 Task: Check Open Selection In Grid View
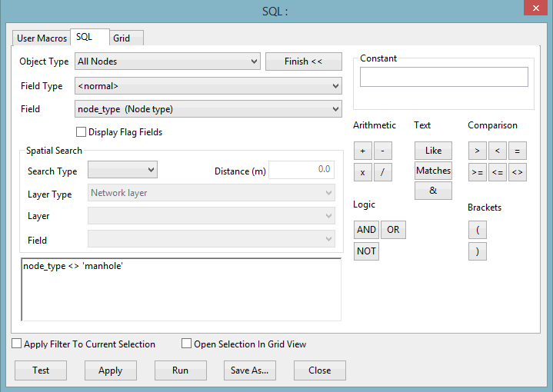click(x=187, y=344)
